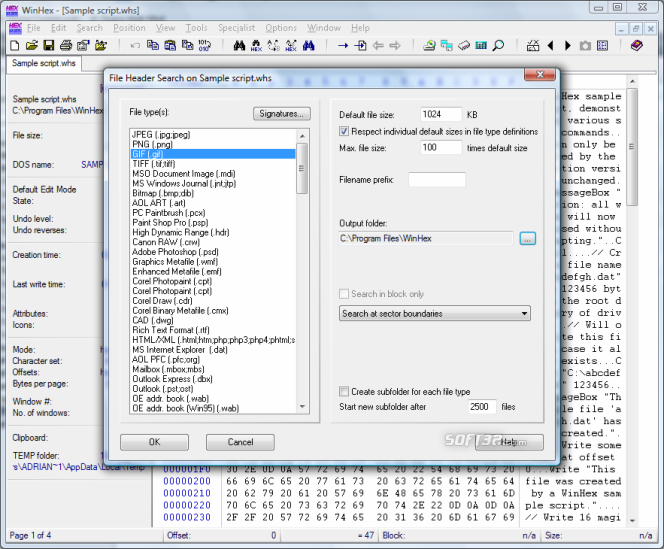This screenshot has width=664, height=549.
Task: Click the Open Disk toolbar icon
Action: [x=429, y=45]
